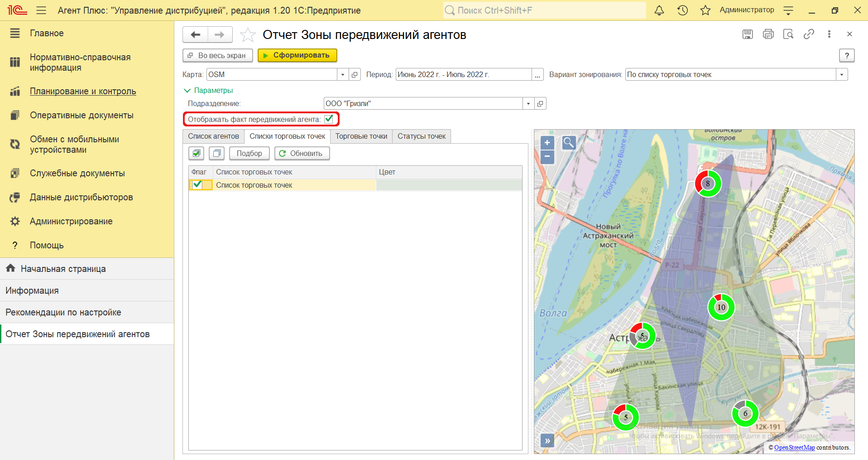Screen dimensions: 868x460
Task: Open service settings menu next to Администратор
Action: 788,10
